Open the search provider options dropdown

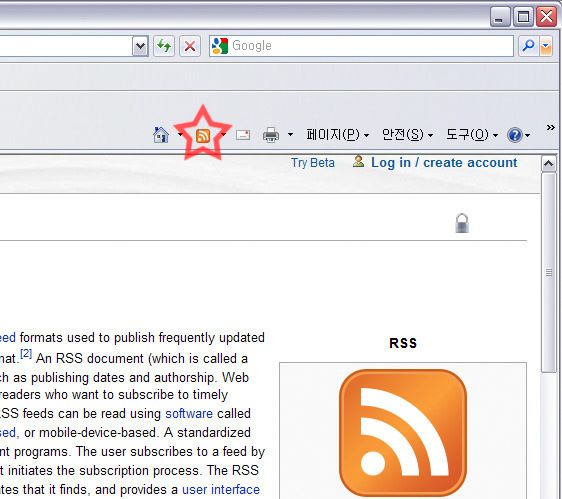click(546, 46)
